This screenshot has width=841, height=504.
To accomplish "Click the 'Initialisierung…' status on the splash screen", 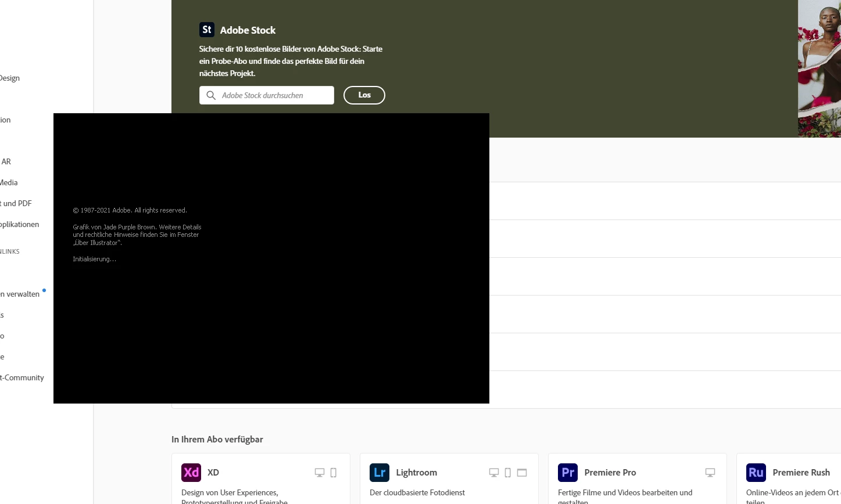I will tap(94, 259).
